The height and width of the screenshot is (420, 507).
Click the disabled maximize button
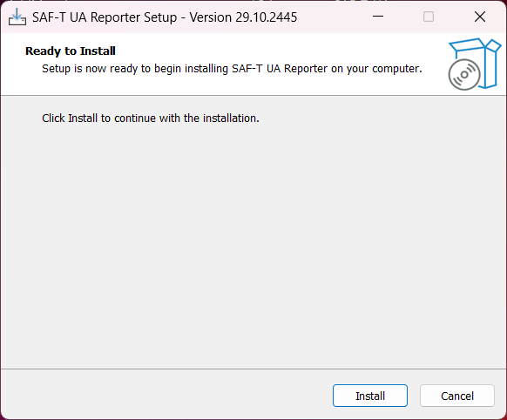coord(429,17)
